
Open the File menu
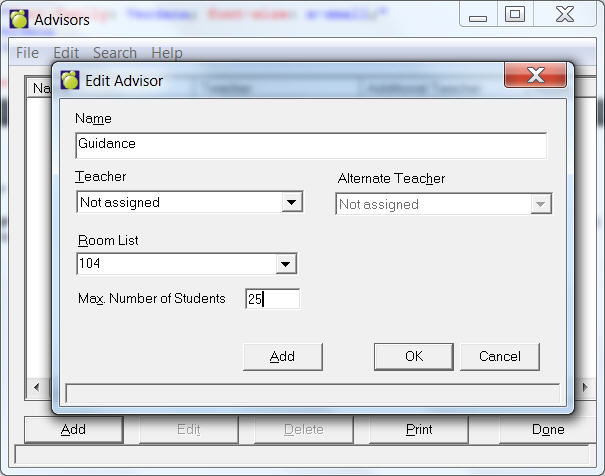[27, 53]
